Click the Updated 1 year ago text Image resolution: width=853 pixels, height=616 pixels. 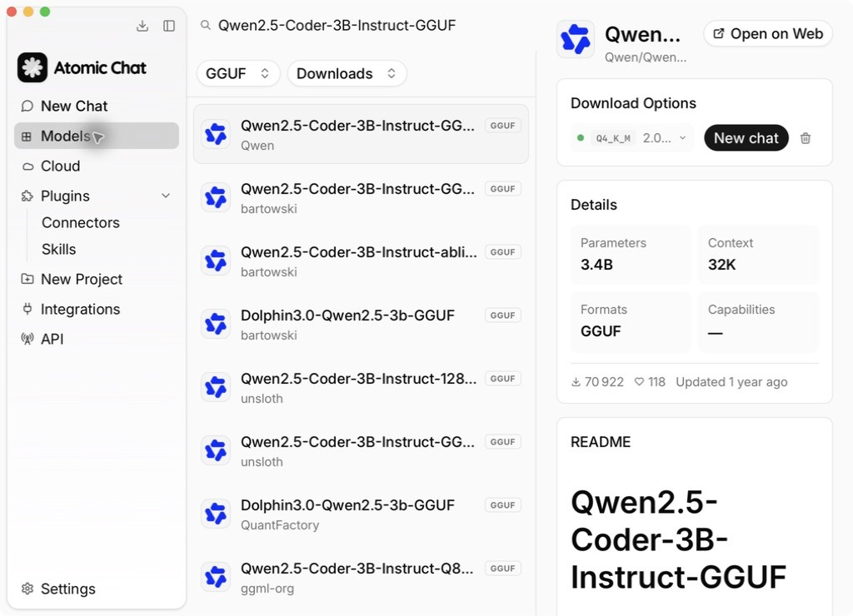tap(731, 382)
